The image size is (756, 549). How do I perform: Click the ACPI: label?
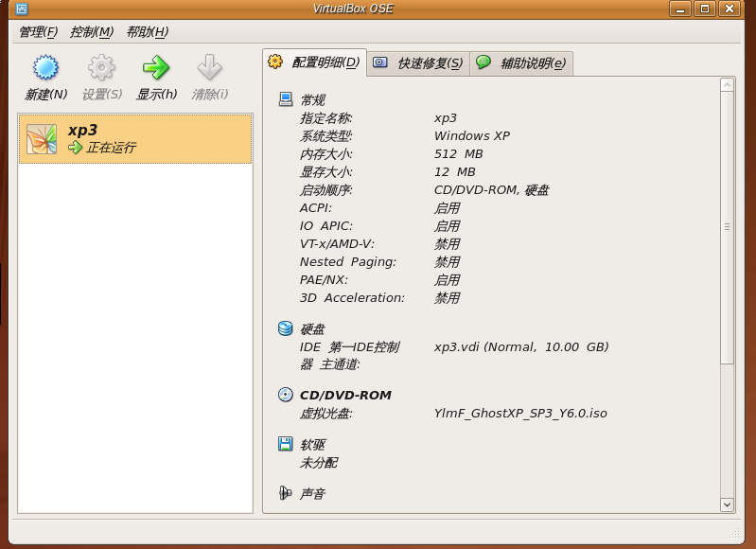click(316, 208)
